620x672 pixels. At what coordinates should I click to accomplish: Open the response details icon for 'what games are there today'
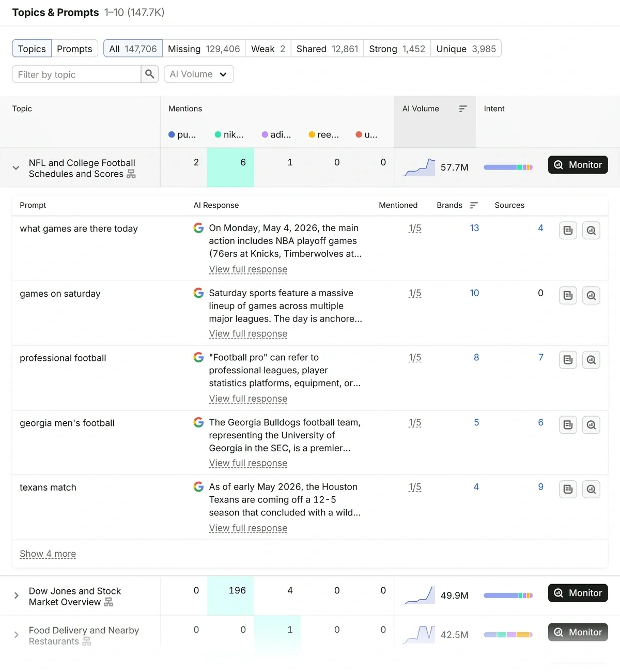pyautogui.click(x=568, y=231)
